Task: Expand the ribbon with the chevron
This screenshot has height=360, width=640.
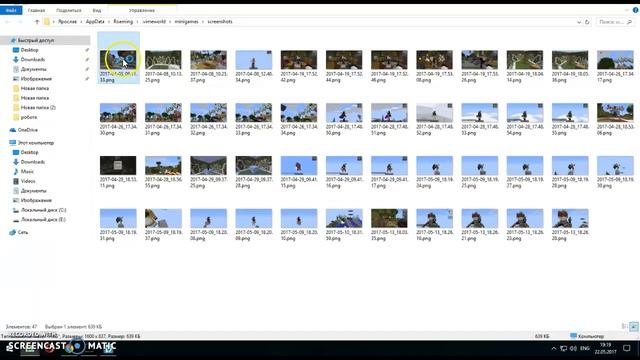Action: coord(627,10)
